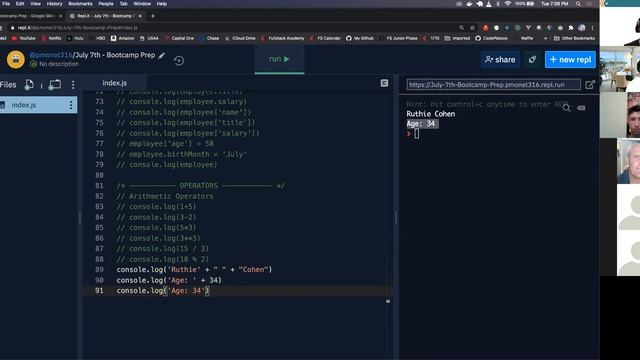This screenshot has width=640, height=360.
Task: Open the index.js file row options menu
Action: tap(71, 105)
